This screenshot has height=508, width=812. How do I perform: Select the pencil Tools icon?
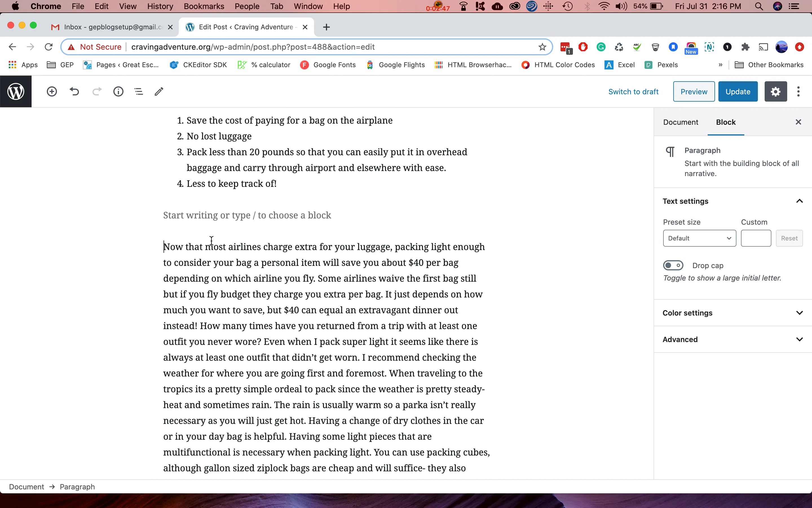point(159,91)
